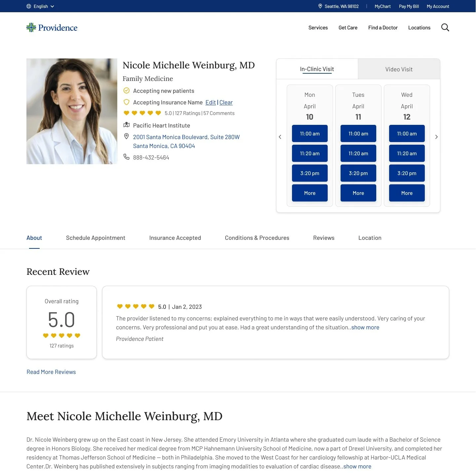
Task: Expand the doctor bio with show more
Action: [357, 466]
